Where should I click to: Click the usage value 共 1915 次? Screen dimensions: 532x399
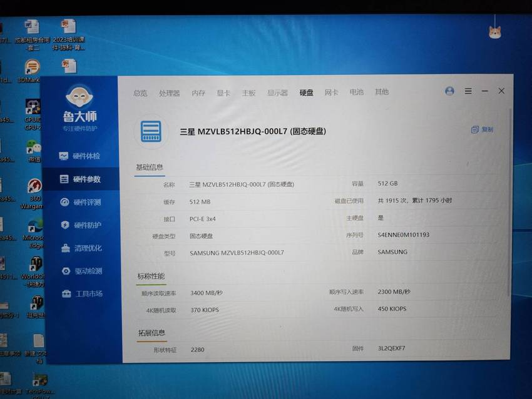[393, 201]
